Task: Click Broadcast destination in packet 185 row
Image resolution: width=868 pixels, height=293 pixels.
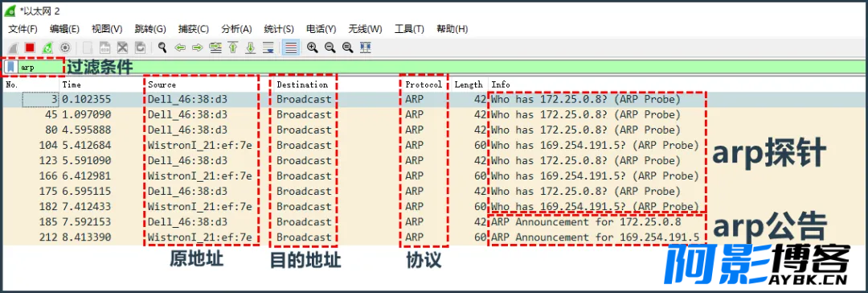Action: coord(304,222)
